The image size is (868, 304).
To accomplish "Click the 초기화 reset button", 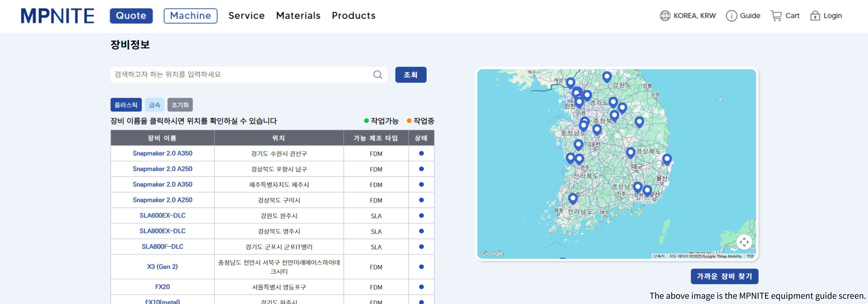I will click(180, 105).
